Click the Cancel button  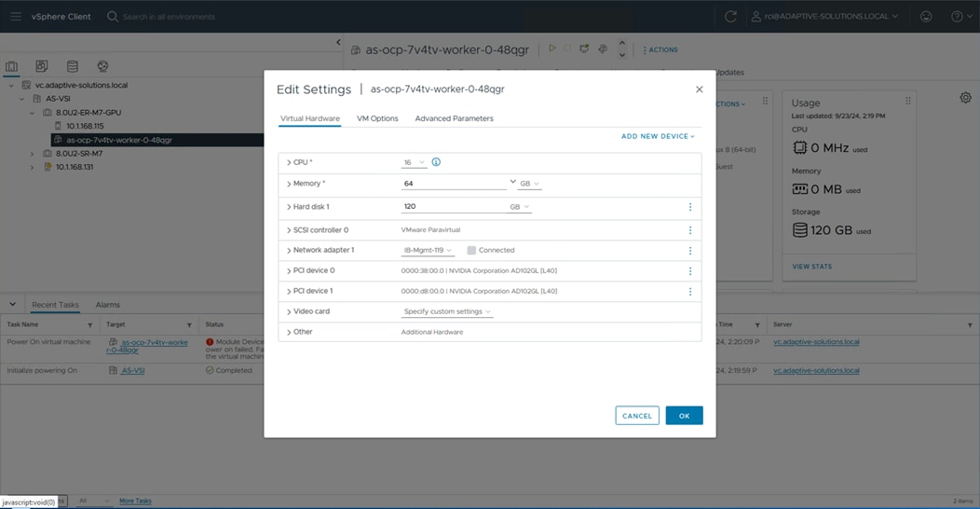(637, 416)
